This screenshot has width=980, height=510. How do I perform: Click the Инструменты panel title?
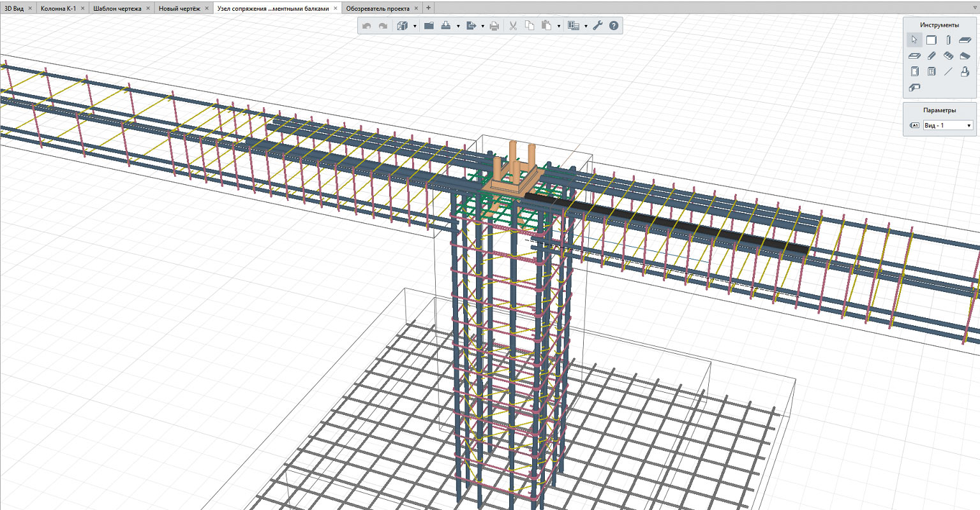[x=939, y=25]
